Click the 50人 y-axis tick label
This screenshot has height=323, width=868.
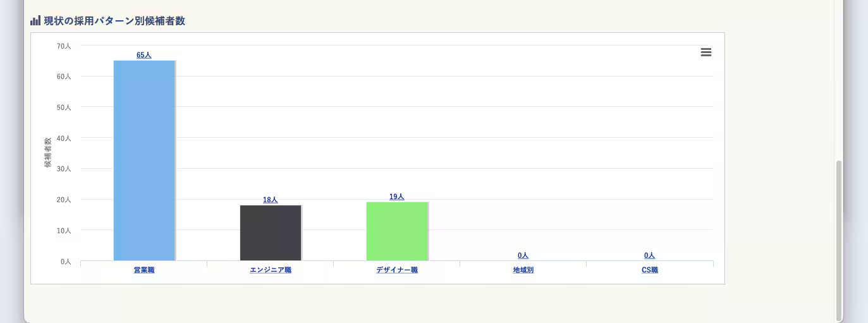[64, 107]
